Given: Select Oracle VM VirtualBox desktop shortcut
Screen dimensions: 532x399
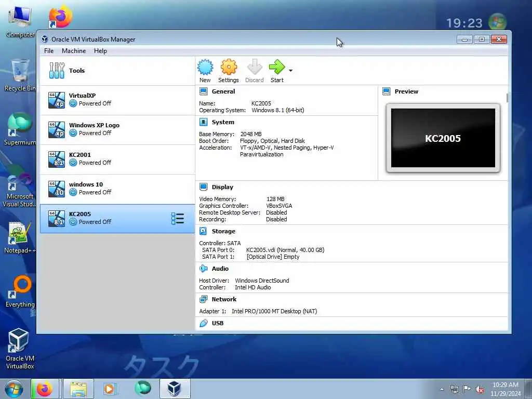Looking at the screenshot, I should (20, 349).
